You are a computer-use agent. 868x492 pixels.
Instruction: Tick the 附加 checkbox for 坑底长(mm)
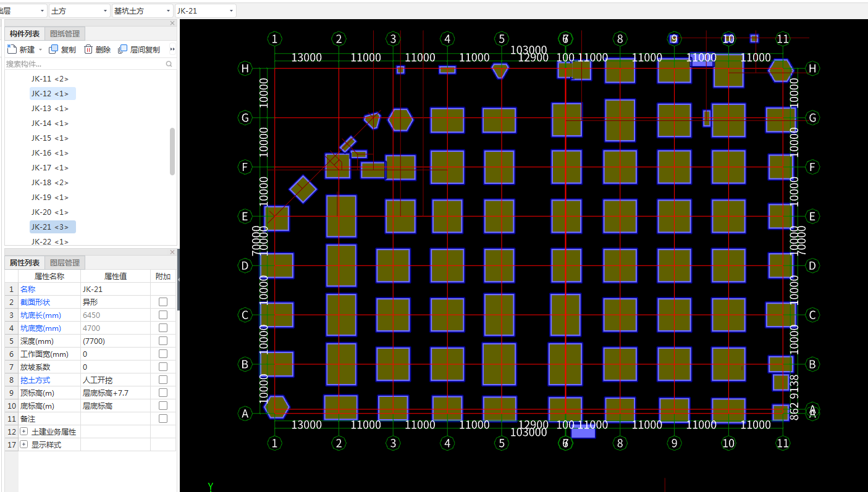163,315
